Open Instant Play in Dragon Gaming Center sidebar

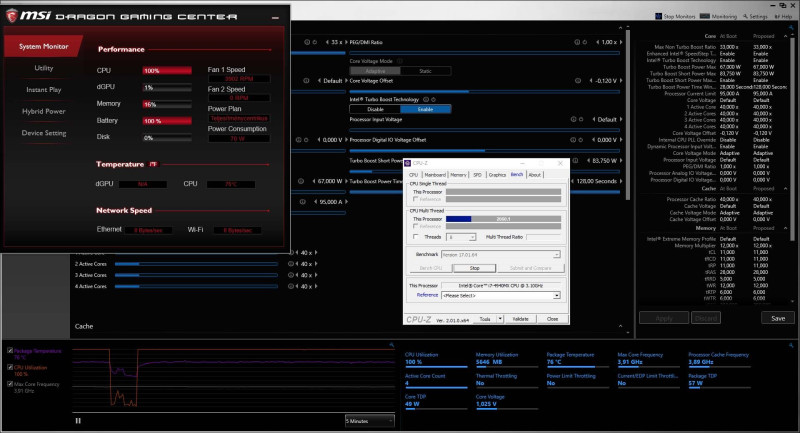[x=44, y=90]
